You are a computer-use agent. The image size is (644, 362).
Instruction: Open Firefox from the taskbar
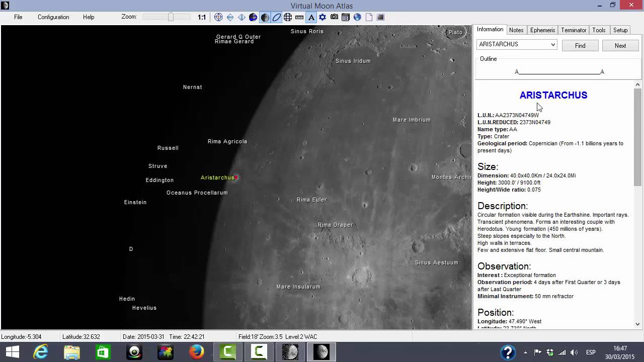coord(197,352)
